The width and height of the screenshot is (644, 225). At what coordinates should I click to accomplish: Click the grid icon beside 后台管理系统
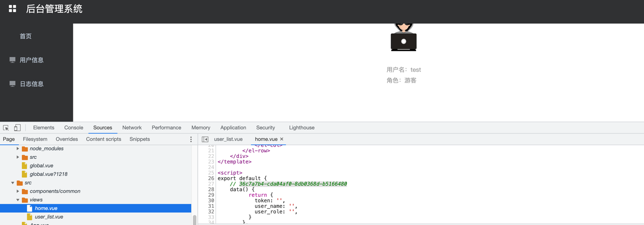coord(12,9)
